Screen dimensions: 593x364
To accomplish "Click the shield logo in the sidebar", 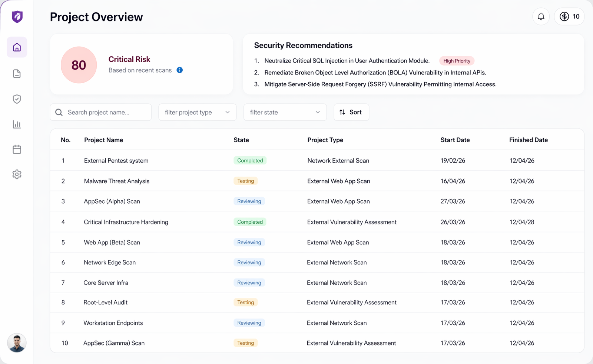I will pyautogui.click(x=17, y=17).
